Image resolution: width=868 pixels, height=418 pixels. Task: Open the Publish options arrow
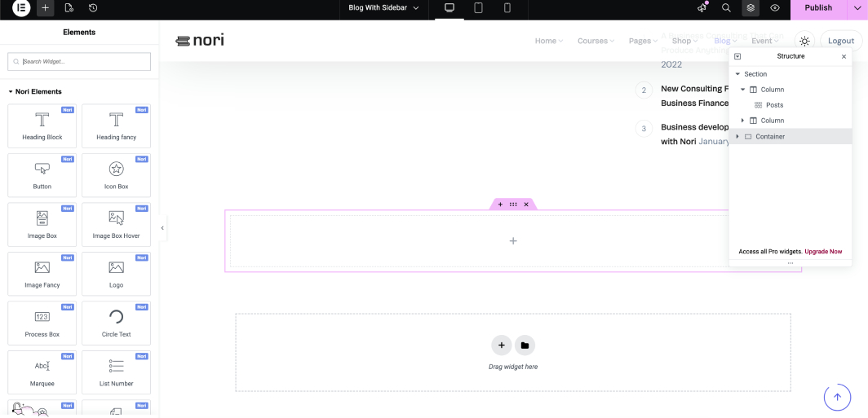[x=857, y=8]
